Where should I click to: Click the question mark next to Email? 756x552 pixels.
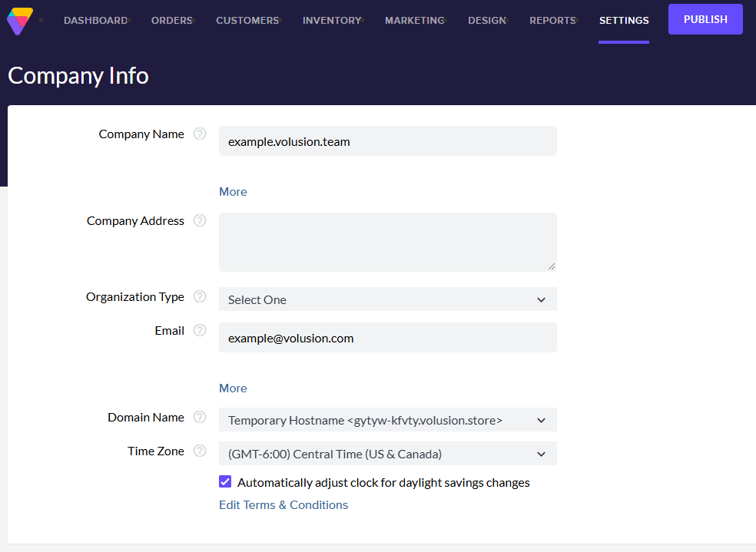click(200, 330)
